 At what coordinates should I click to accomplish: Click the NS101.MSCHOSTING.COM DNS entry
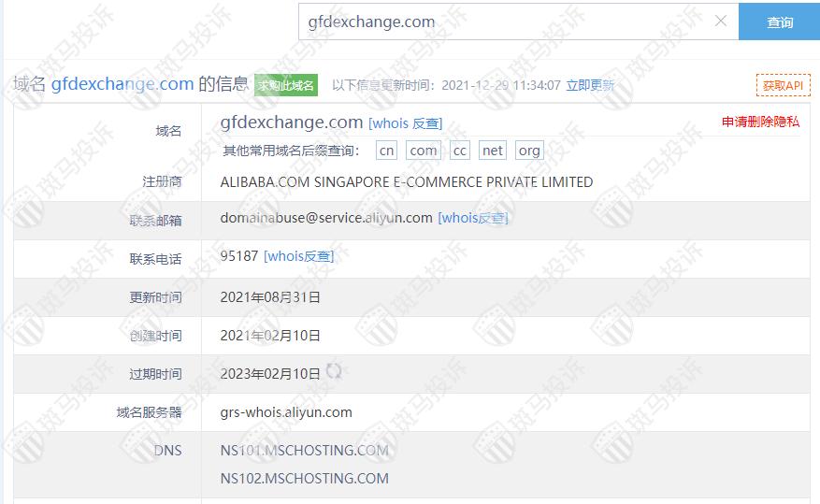coord(305,450)
